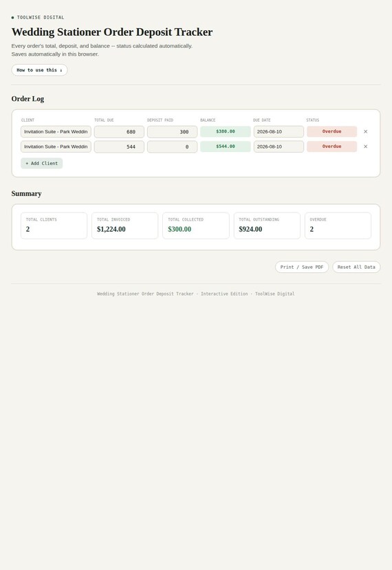This screenshot has height=570, width=392.
Task: Click the Total Clients summary card
Action: coord(54,226)
